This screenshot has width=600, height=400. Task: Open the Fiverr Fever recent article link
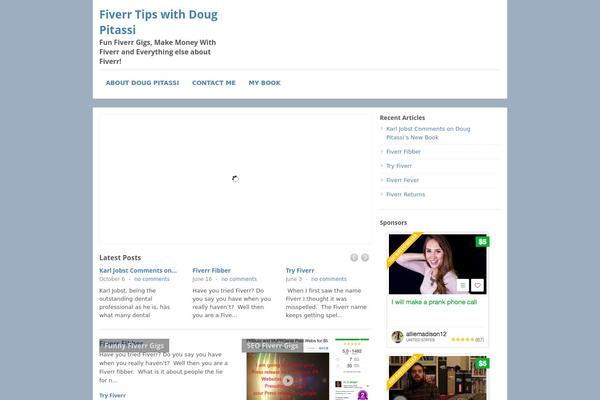tap(403, 180)
